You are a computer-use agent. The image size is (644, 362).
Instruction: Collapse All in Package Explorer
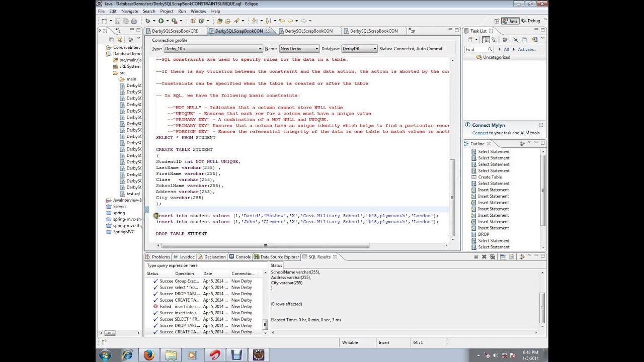pos(112,40)
